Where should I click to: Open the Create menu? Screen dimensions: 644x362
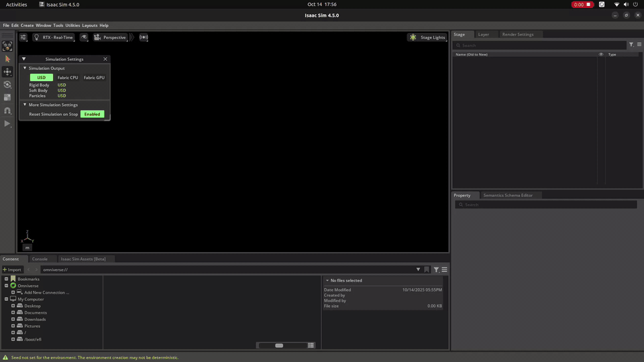pos(27,25)
